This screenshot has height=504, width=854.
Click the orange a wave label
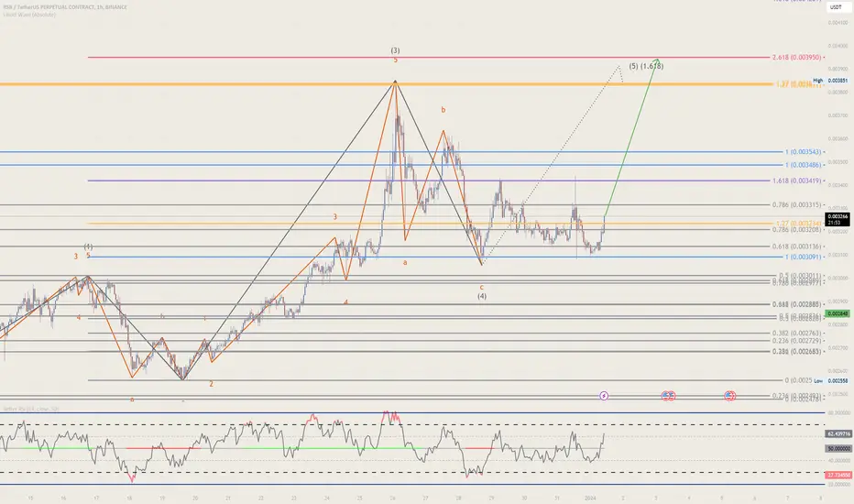coord(405,263)
